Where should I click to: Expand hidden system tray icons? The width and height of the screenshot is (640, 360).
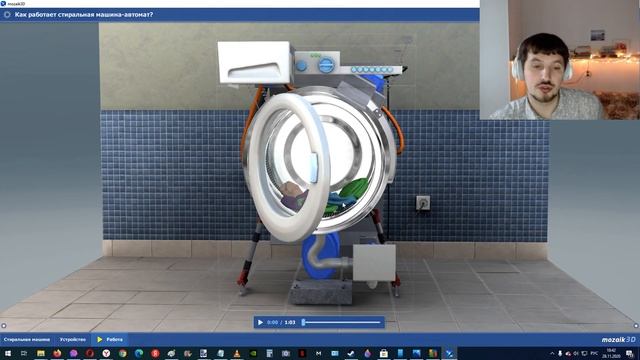(x=552, y=353)
